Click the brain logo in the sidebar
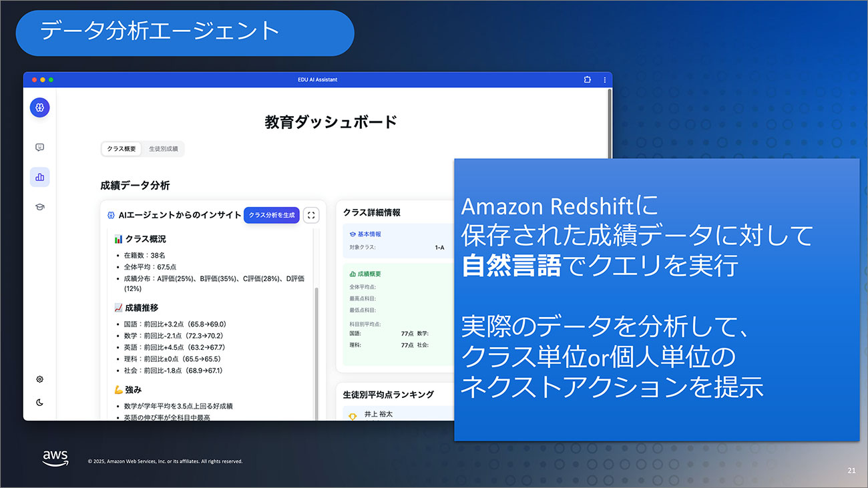Viewport: 868px width, 488px height. (39, 107)
